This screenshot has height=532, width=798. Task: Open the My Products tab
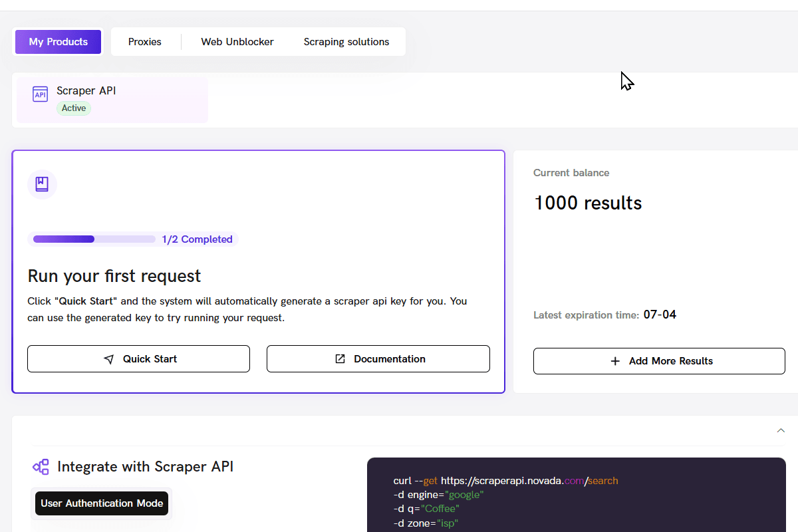(59, 42)
